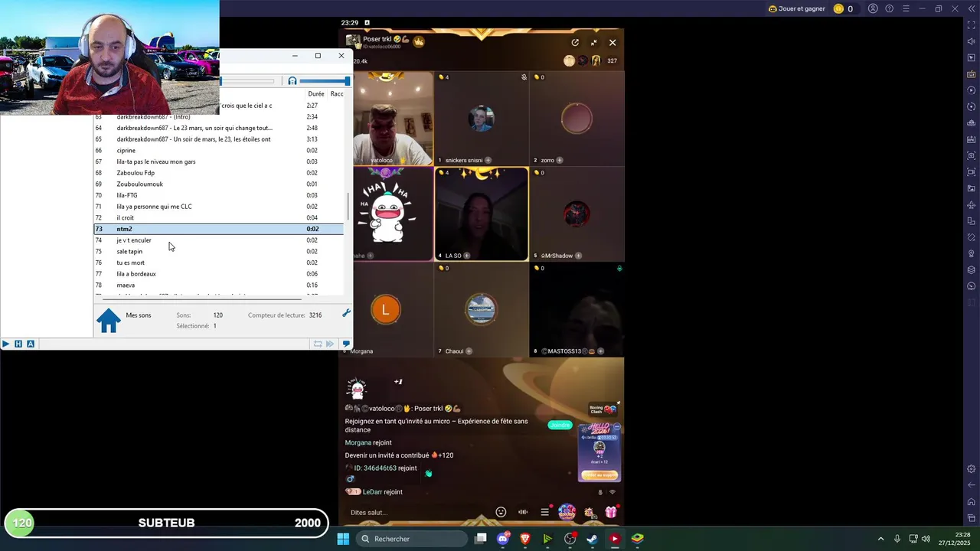Image resolution: width=980 pixels, height=551 pixels.
Task: Tap the plus icon beside MrShadow
Action: point(578,256)
